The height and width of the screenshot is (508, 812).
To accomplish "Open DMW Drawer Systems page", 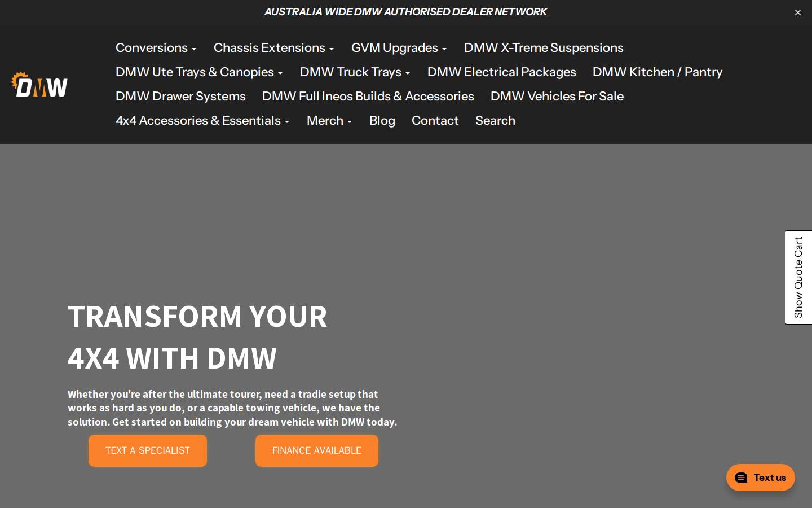I will coord(180,97).
